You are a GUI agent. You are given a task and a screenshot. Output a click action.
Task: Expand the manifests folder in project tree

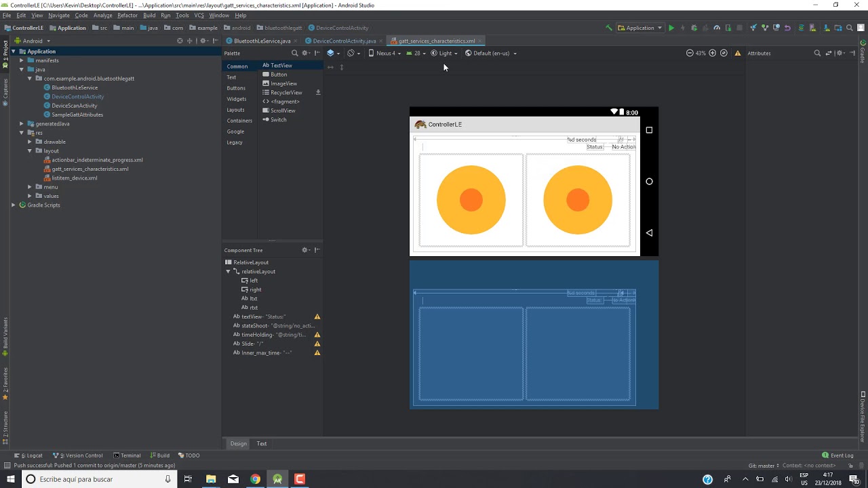[22, 60]
